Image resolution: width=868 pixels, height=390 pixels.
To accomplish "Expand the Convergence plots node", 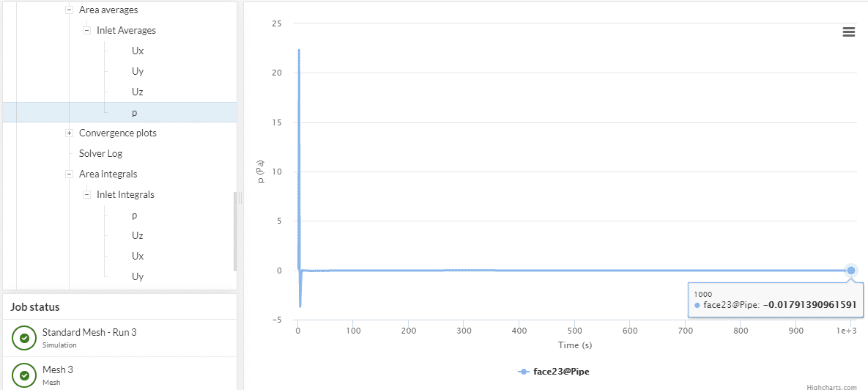I will (x=69, y=133).
